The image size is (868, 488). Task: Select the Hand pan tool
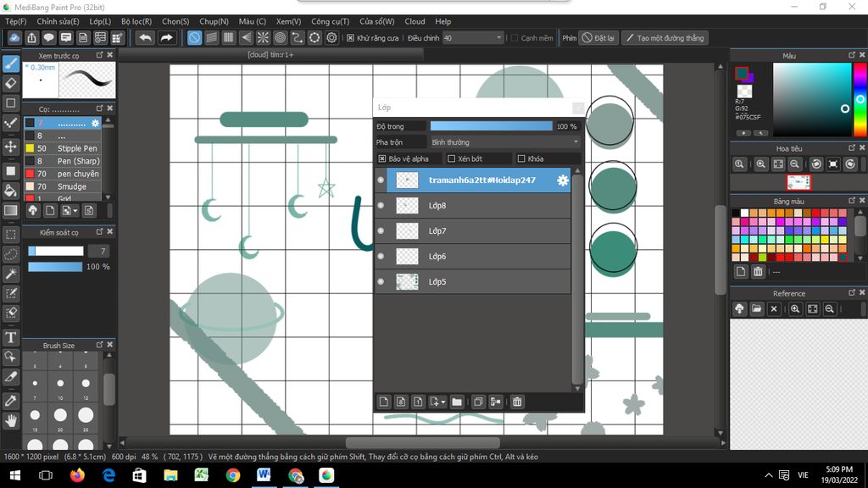(x=10, y=422)
